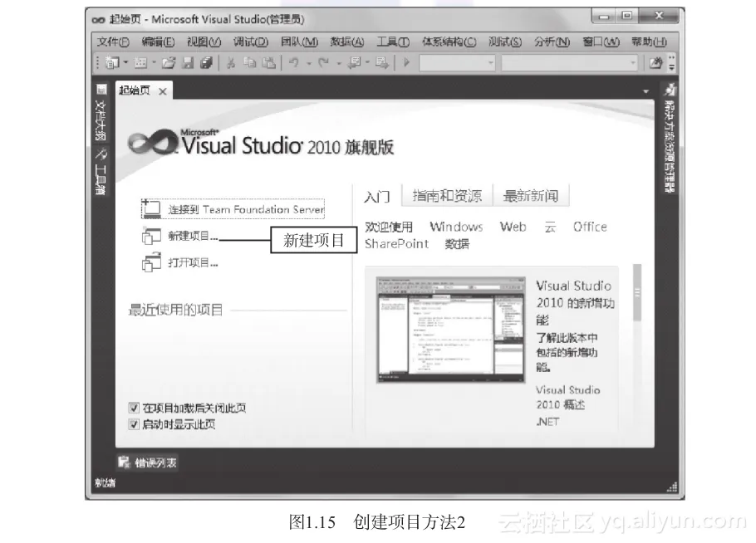756x543 pixels.
Task: Close the 起始页 tab
Action: click(x=163, y=91)
